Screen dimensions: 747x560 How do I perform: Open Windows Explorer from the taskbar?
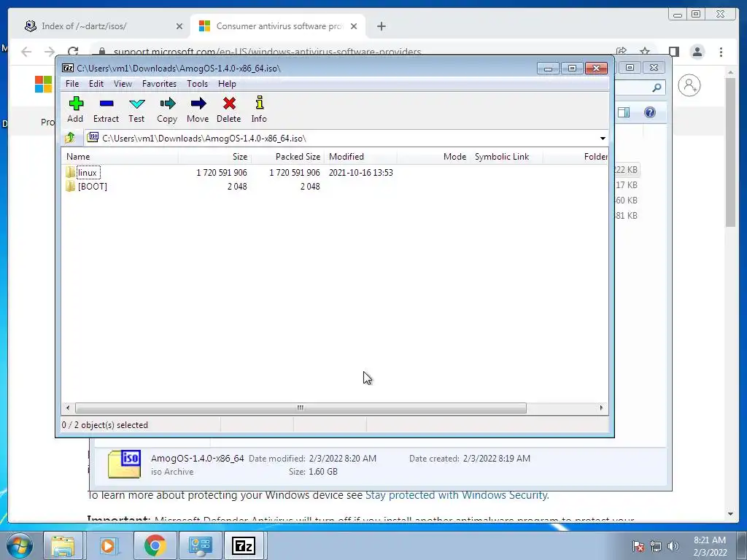[x=63, y=545]
